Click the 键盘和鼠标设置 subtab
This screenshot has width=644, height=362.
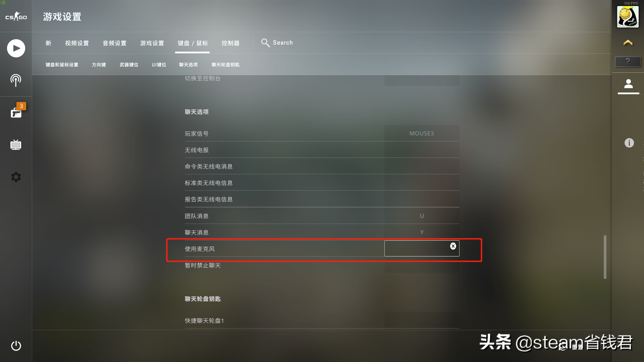pyautogui.click(x=62, y=65)
